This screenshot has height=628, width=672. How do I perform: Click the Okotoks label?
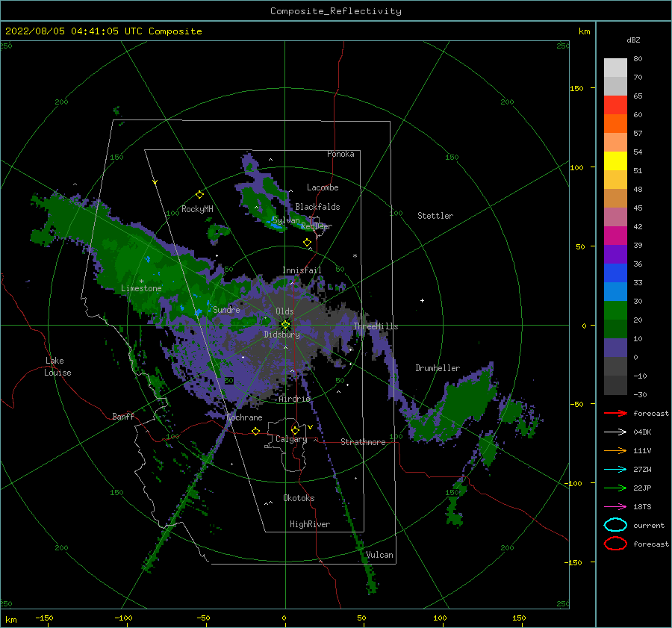click(299, 498)
